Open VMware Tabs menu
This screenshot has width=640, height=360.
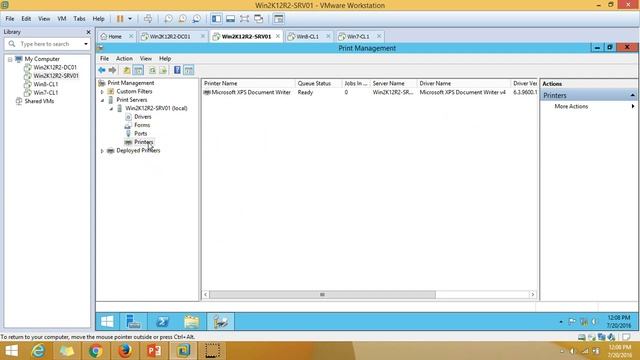79,19
